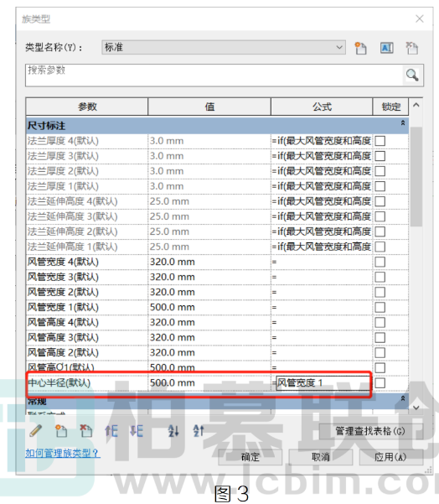
Task: Click the 管理查找表格(G) button
Action: [371, 431]
